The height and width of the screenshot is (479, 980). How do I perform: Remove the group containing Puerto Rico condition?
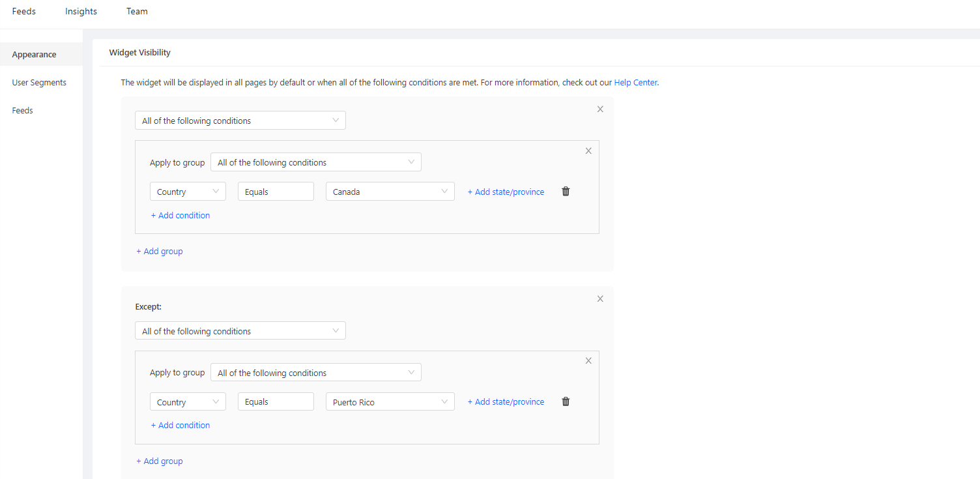point(588,361)
